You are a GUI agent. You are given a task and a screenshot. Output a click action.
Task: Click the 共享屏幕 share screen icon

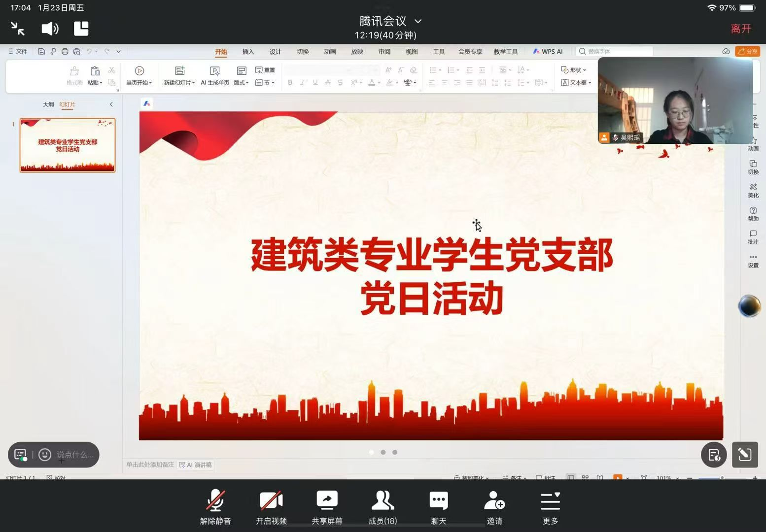[x=327, y=506]
